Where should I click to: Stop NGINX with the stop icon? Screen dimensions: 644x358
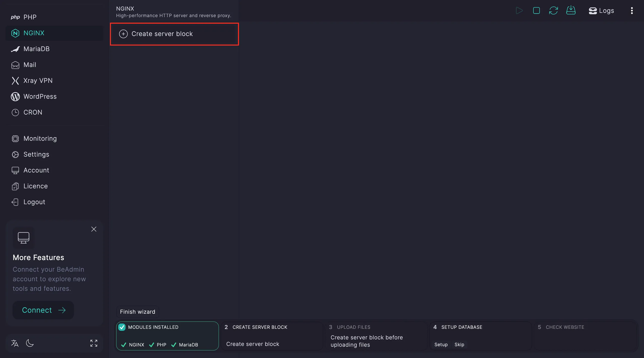point(536,11)
